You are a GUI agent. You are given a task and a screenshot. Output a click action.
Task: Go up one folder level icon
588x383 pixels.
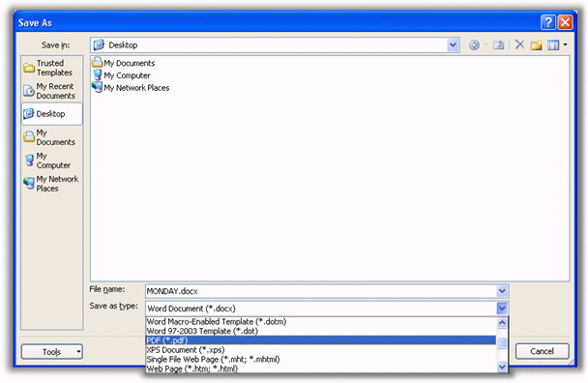(x=498, y=45)
